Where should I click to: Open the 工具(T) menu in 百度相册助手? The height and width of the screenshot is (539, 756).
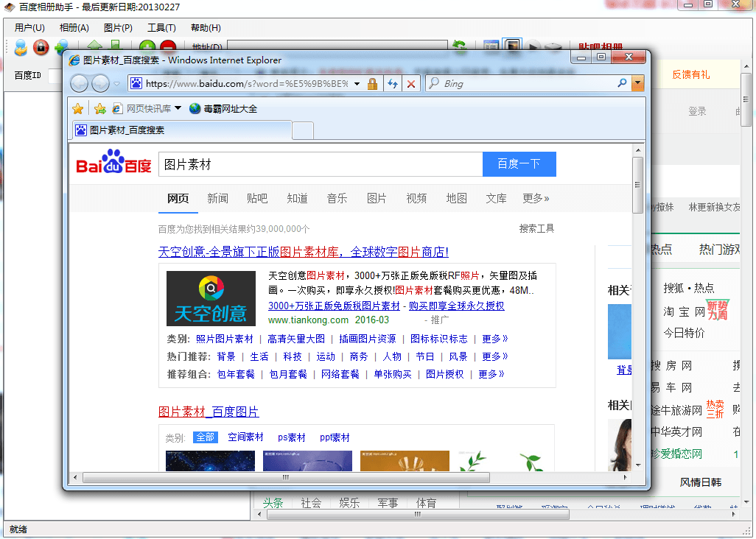tap(161, 28)
